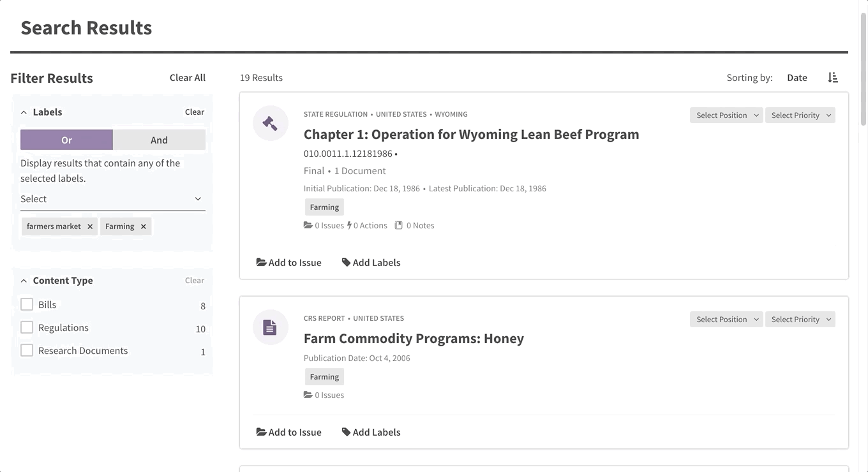The width and height of the screenshot is (868, 472).
Task: Remove the farmers market label filter chip
Action: 90,226
